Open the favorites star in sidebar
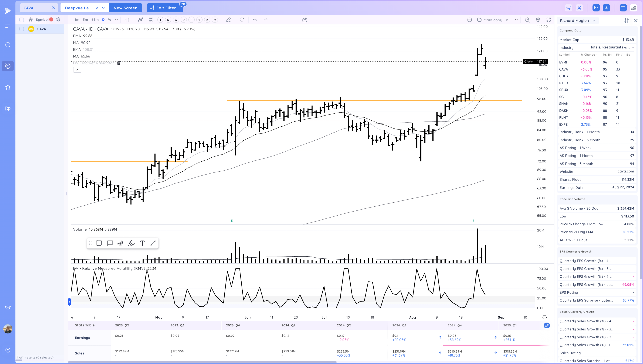Viewport: 643px width, 364px height. (x=8, y=87)
